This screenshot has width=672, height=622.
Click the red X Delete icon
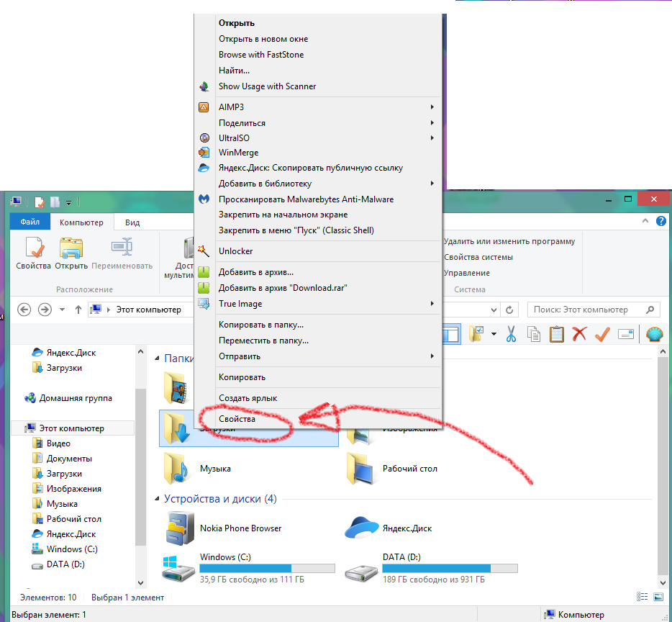(579, 334)
